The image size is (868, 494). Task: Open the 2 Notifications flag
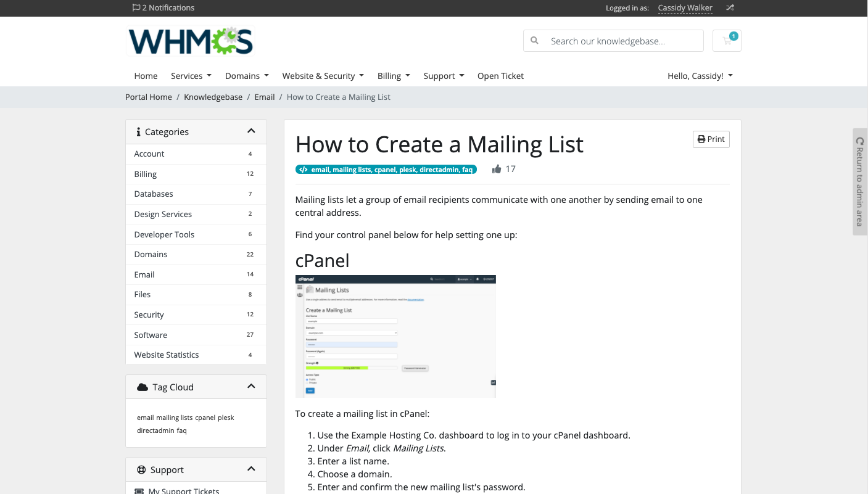(x=163, y=8)
